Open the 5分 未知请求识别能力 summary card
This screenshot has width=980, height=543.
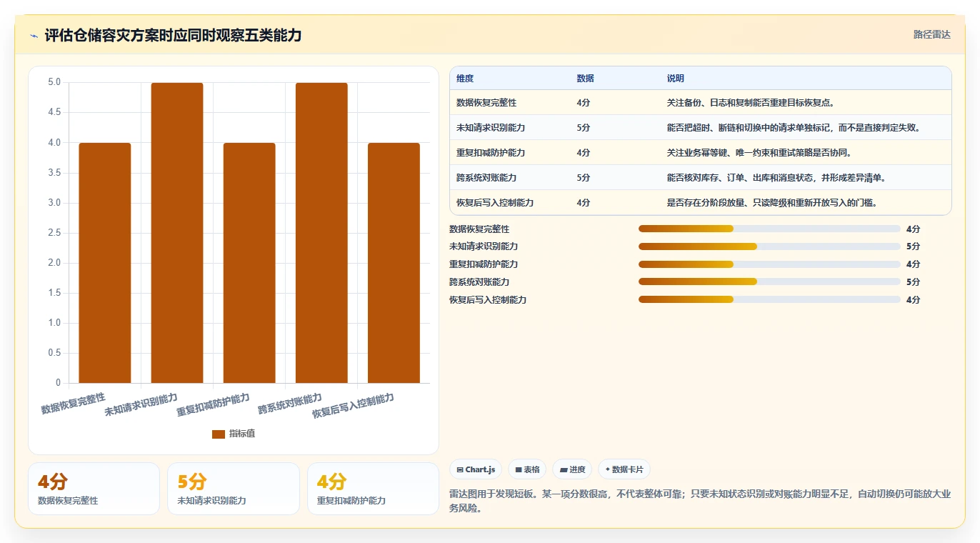coord(233,489)
